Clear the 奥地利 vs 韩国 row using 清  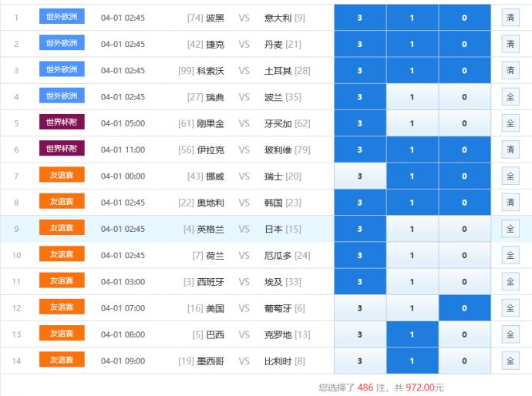click(x=510, y=203)
